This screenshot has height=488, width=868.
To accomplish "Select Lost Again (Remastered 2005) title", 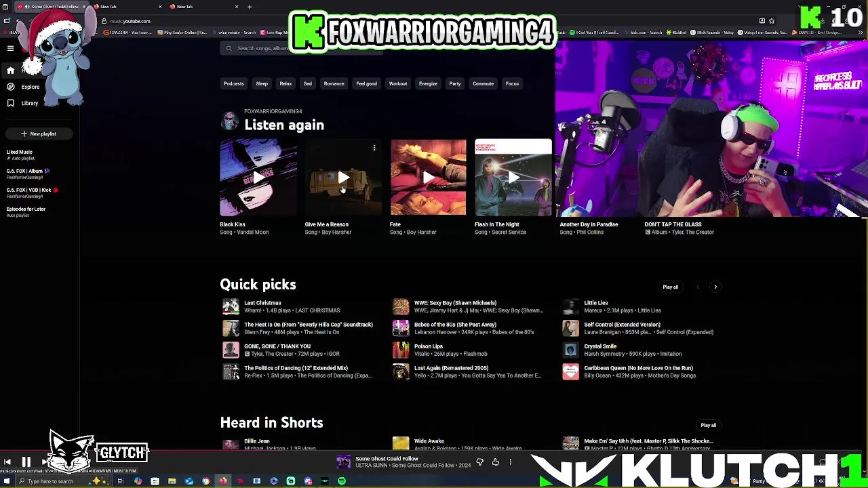I will (451, 368).
